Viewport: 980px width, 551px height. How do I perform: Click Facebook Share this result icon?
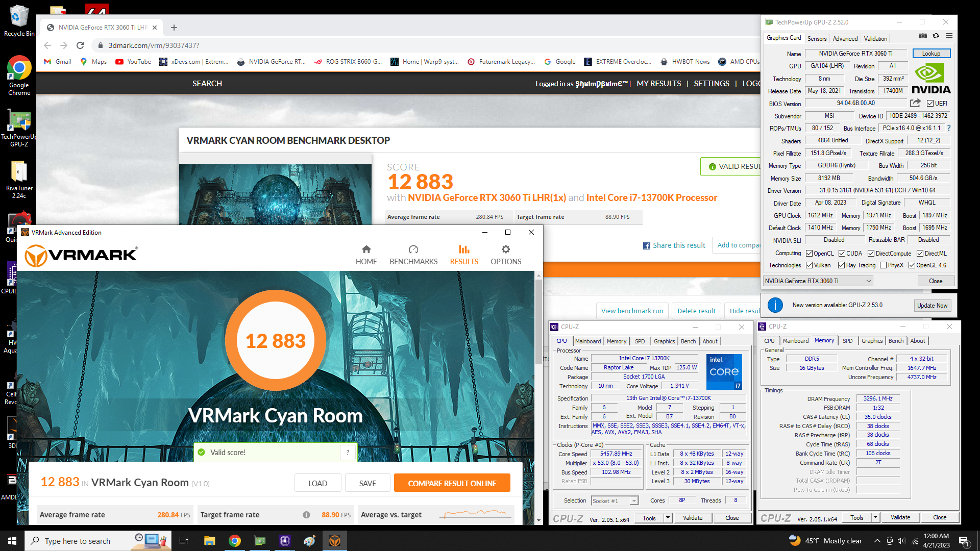pyautogui.click(x=647, y=246)
